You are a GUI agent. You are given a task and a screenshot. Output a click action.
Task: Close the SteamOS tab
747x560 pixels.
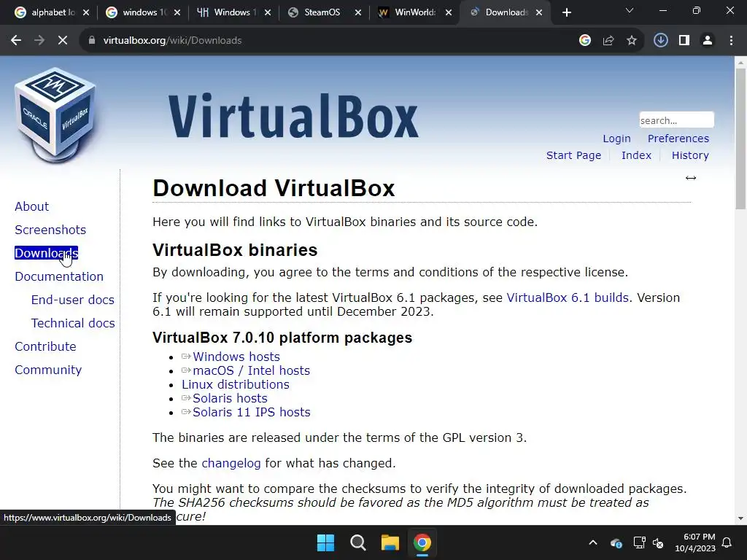pos(357,12)
